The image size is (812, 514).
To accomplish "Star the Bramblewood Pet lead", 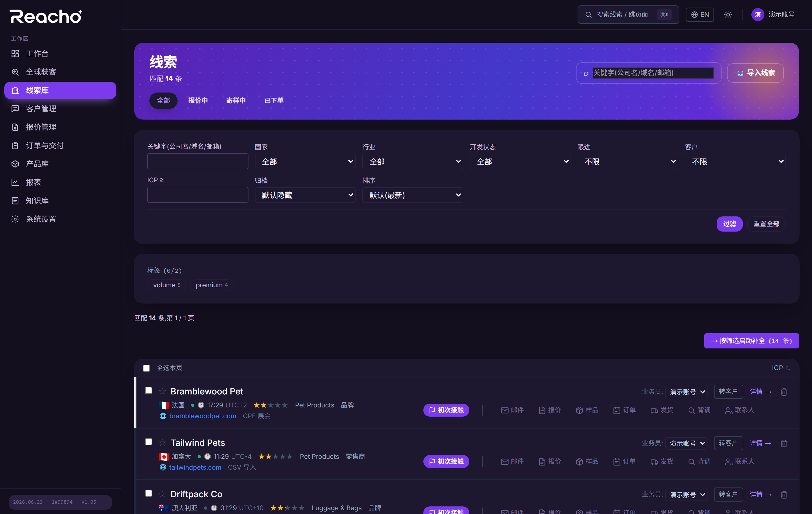I will coord(162,391).
